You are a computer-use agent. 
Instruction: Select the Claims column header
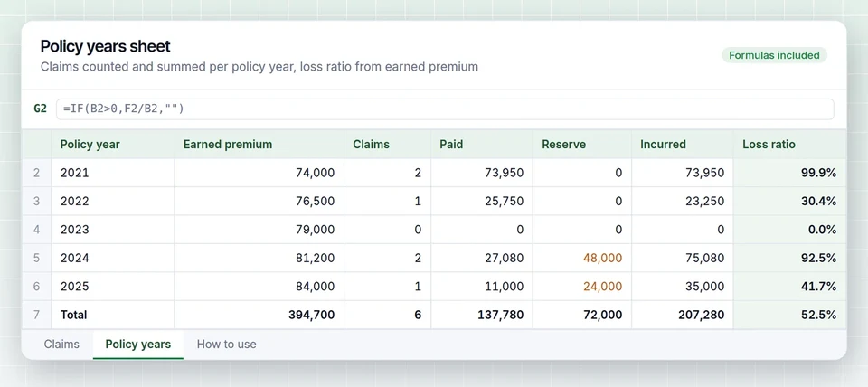[388, 145]
